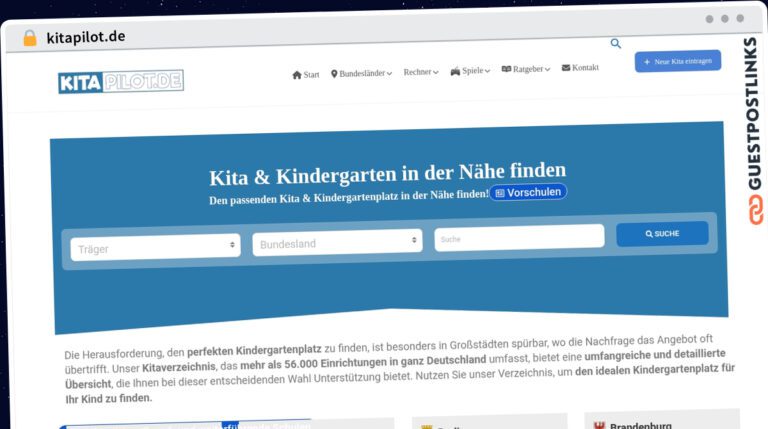Click the kitapilot.de address bar text
Viewport: 768px width, 429px height.
pos(86,37)
